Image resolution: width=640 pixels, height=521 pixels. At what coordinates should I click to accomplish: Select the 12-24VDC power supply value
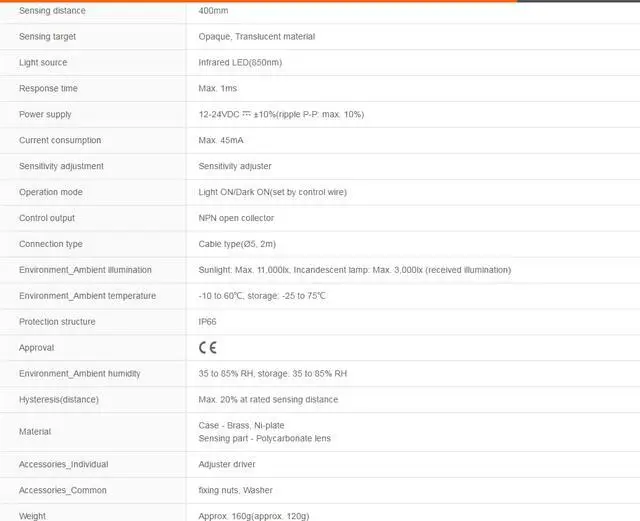tap(281, 115)
